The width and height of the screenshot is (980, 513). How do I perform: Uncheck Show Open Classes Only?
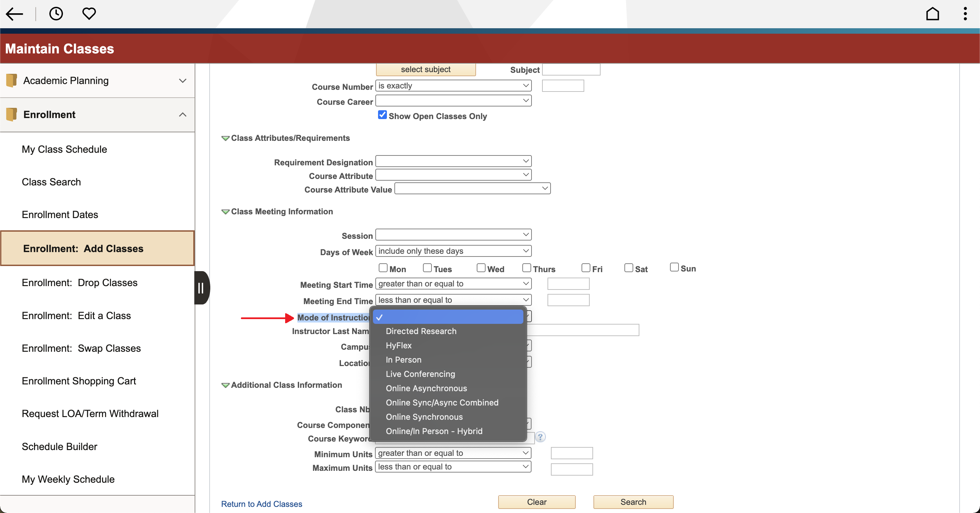click(382, 115)
